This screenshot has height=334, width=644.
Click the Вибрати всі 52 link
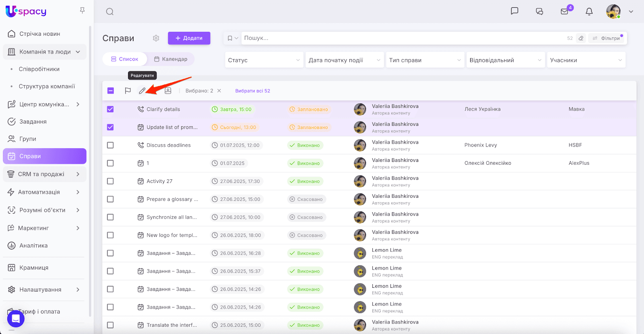(x=252, y=91)
